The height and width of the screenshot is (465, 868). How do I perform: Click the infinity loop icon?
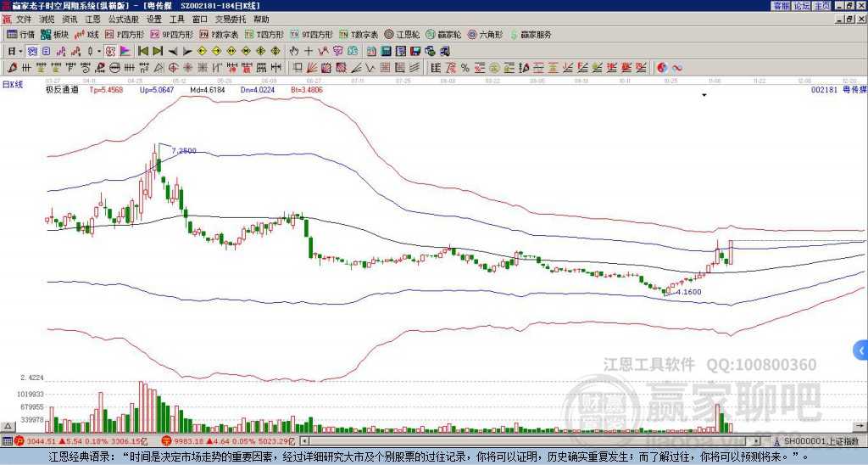[x=677, y=68]
